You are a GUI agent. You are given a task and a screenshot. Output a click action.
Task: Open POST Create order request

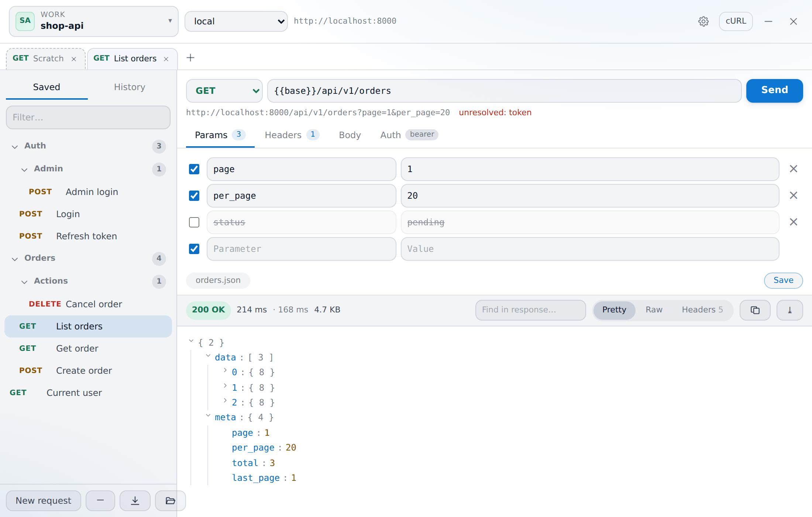coord(88,371)
